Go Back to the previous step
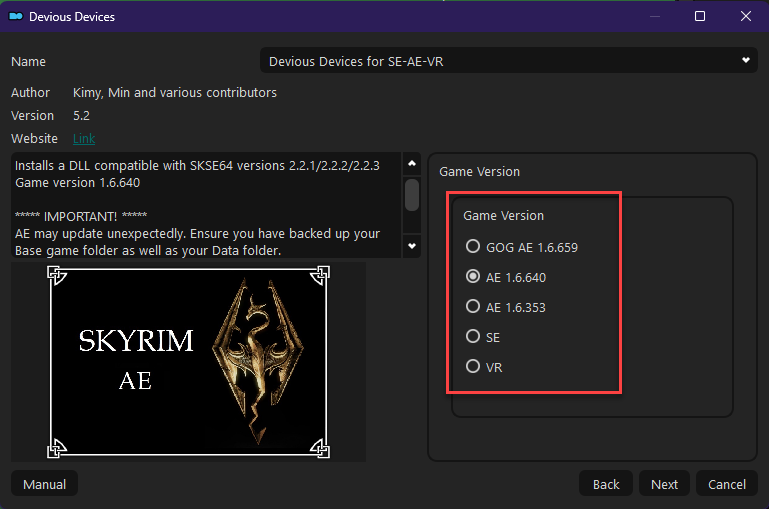Screen dimensions: 769x509 606,484
